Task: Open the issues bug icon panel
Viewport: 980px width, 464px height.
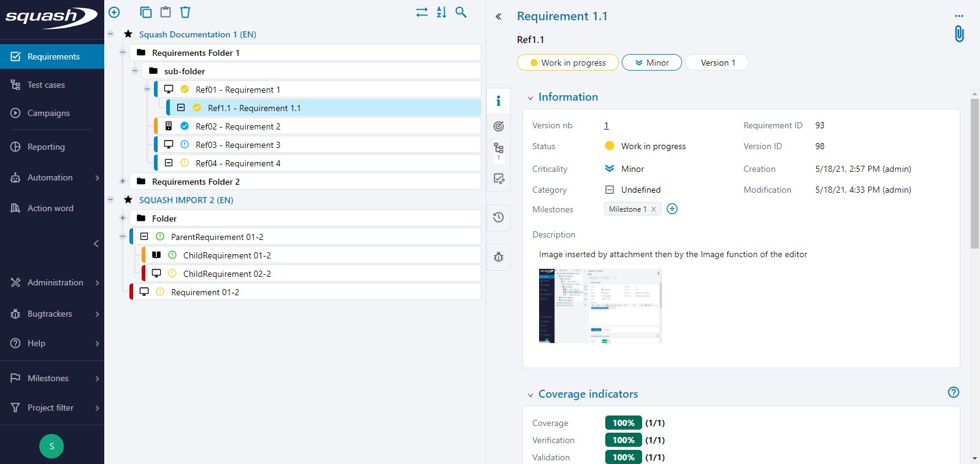Action: 499,257
